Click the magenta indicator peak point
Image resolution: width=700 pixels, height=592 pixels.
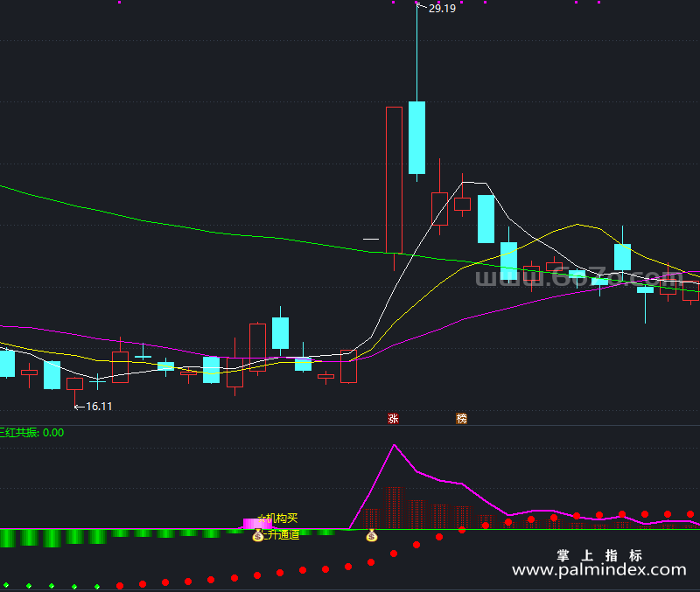394,445
